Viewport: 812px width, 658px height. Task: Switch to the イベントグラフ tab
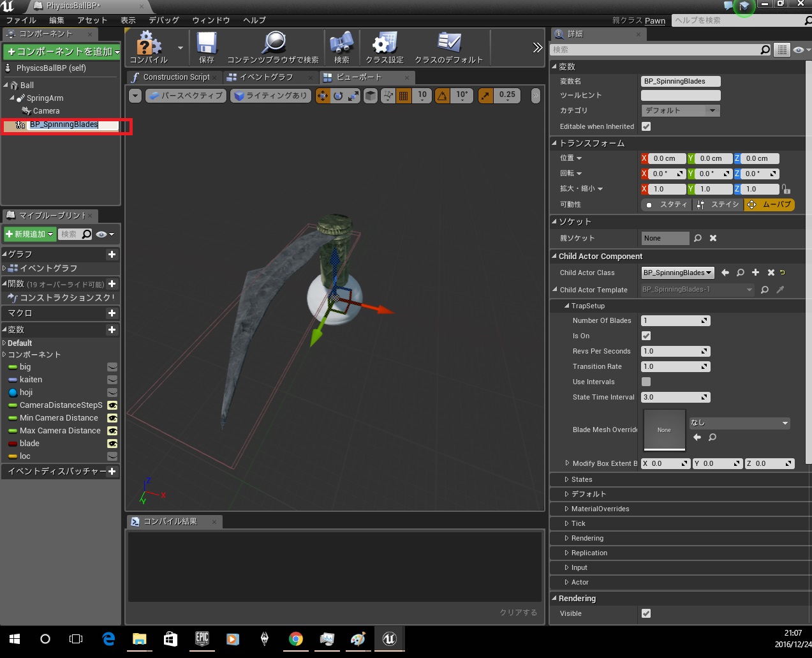pos(267,77)
